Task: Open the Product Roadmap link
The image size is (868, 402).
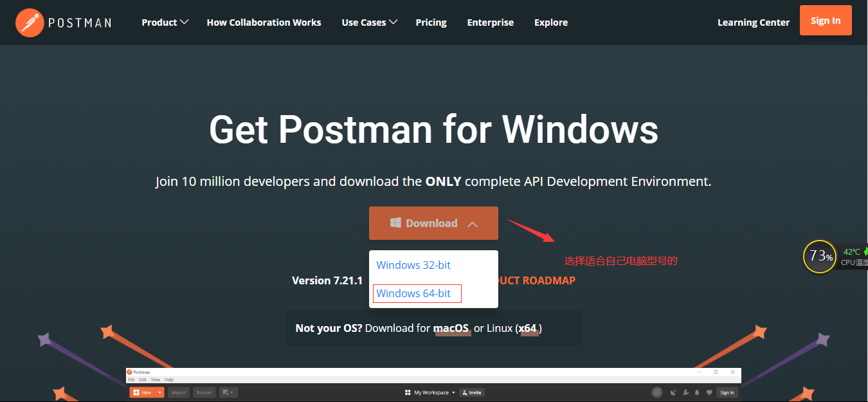Action: pyautogui.click(x=537, y=280)
